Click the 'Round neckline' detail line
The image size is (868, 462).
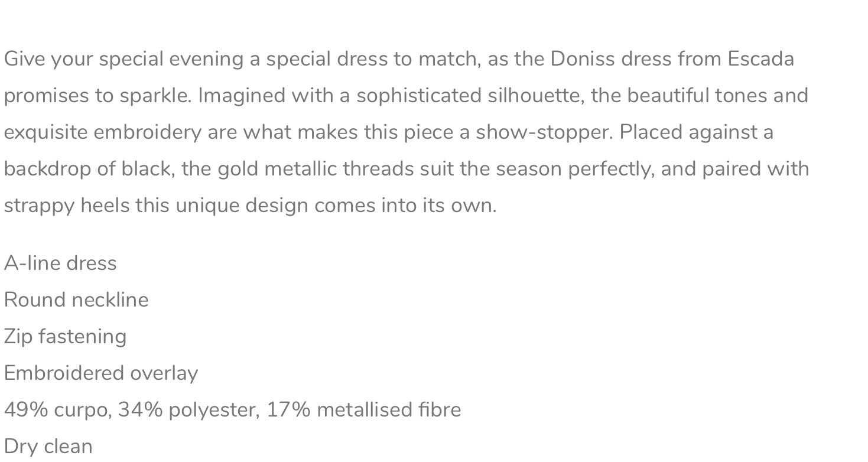76,300
